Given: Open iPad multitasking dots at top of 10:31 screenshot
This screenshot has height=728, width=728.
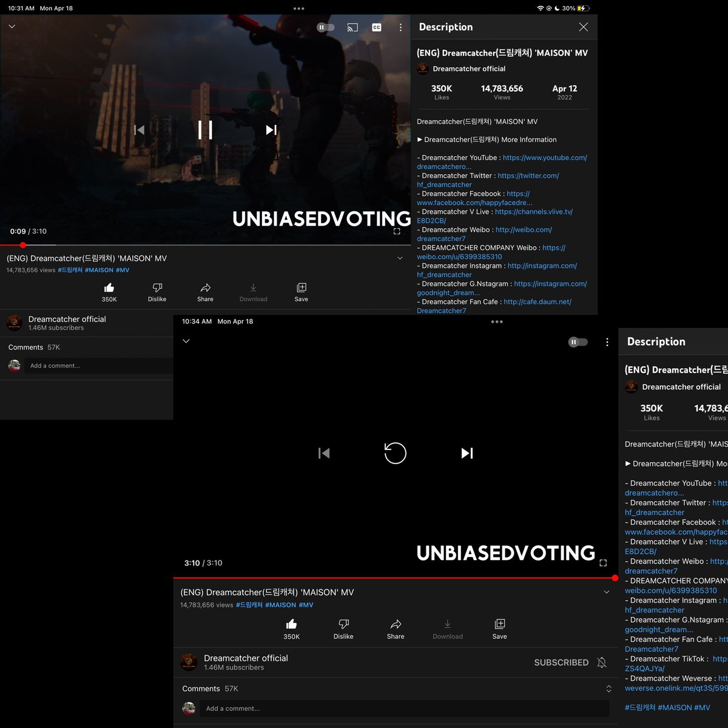Looking at the screenshot, I should tap(298, 8).
